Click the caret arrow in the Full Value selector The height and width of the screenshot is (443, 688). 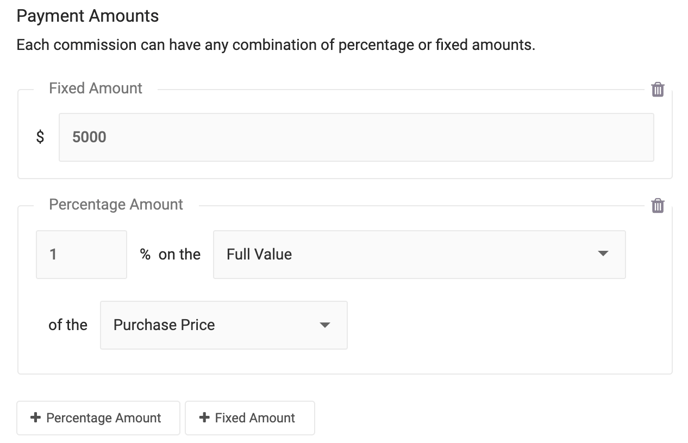click(603, 254)
